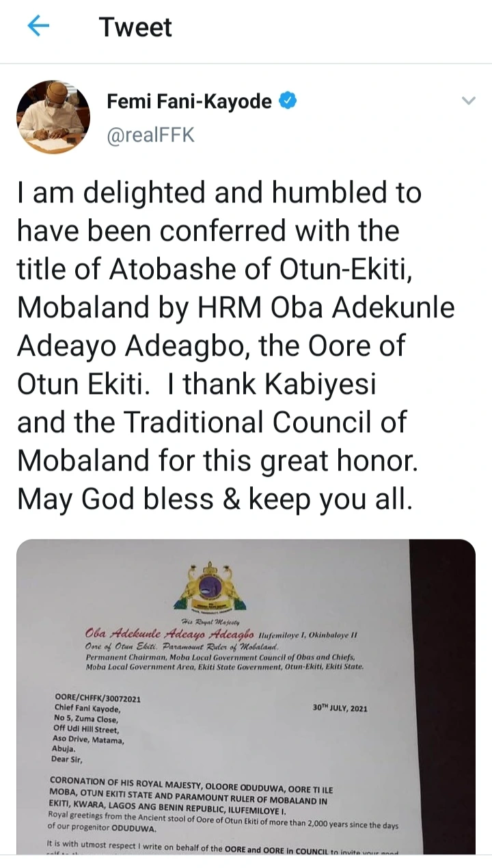
Task: Click the "No 5, Zuma Close" address line
Action: tap(87, 718)
